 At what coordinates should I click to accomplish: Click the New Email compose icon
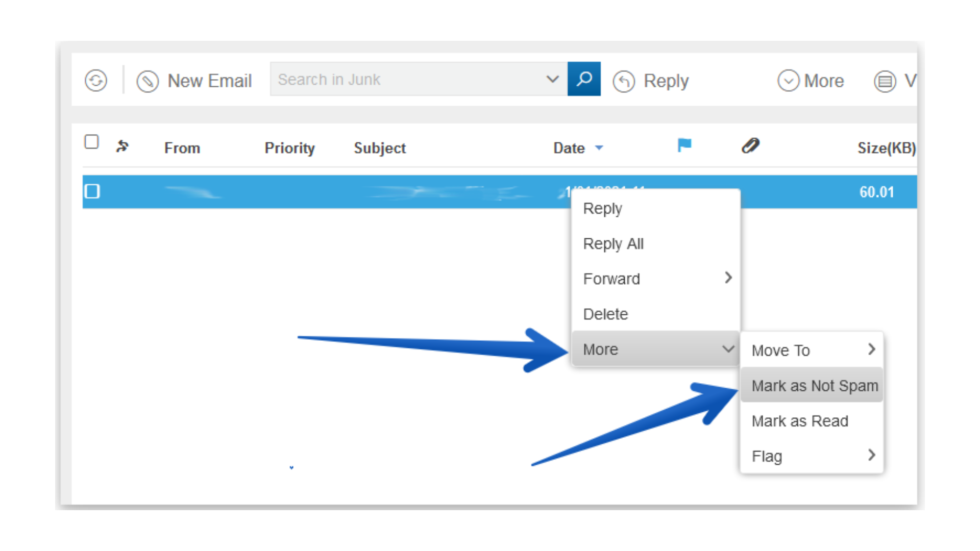(148, 81)
